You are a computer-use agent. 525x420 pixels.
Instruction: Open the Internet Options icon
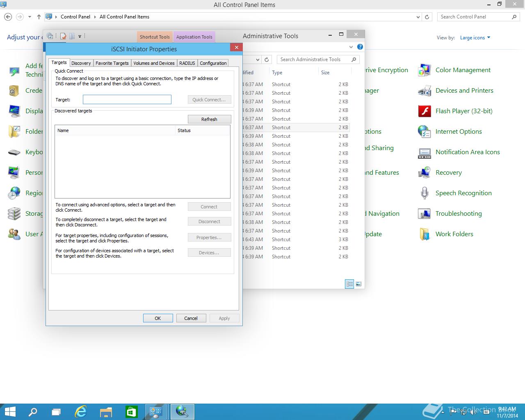pos(425,132)
